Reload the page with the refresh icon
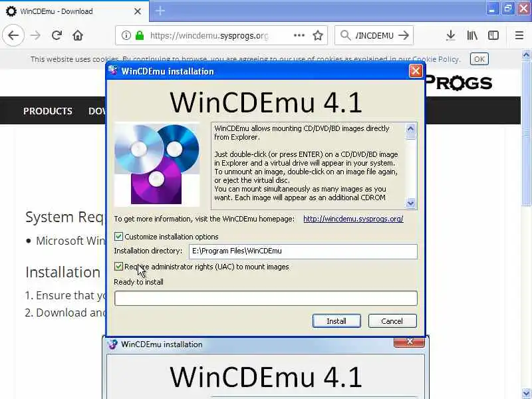This screenshot has height=399, width=532. point(57,35)
